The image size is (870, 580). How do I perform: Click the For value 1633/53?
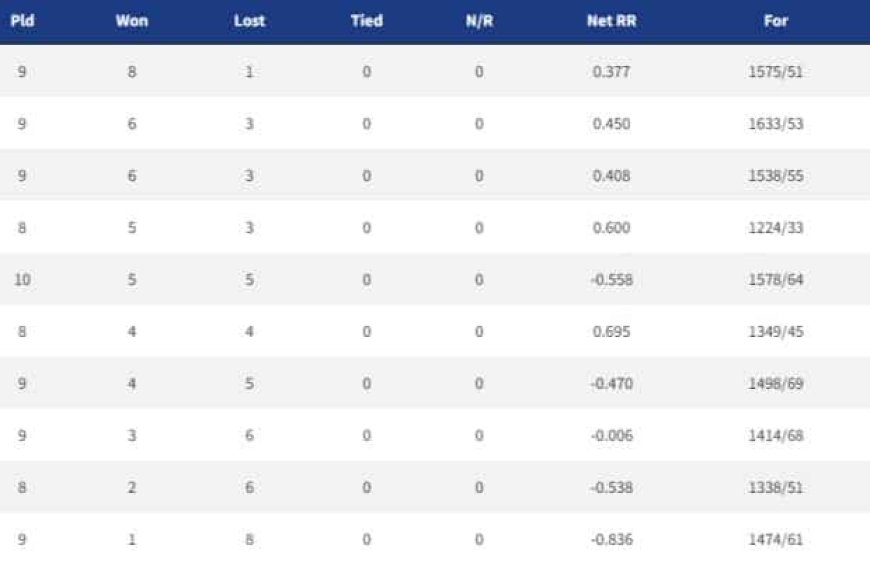[776, 124]
